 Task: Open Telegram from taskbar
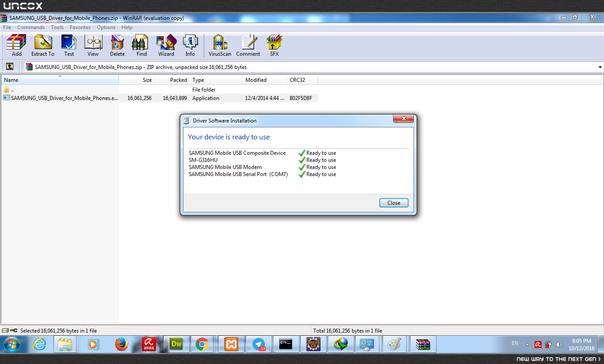[259, 344]
